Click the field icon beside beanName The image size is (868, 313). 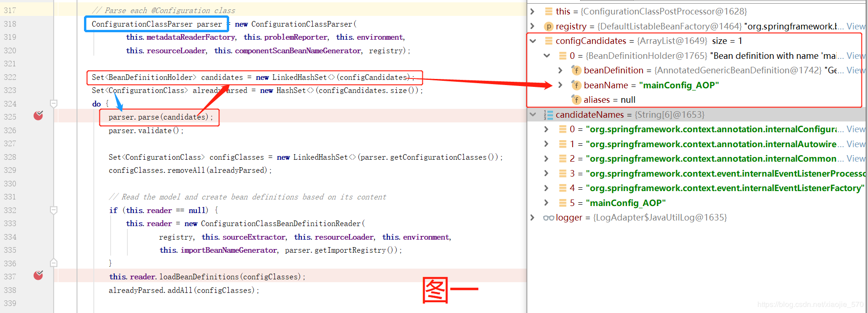(576, 85)
